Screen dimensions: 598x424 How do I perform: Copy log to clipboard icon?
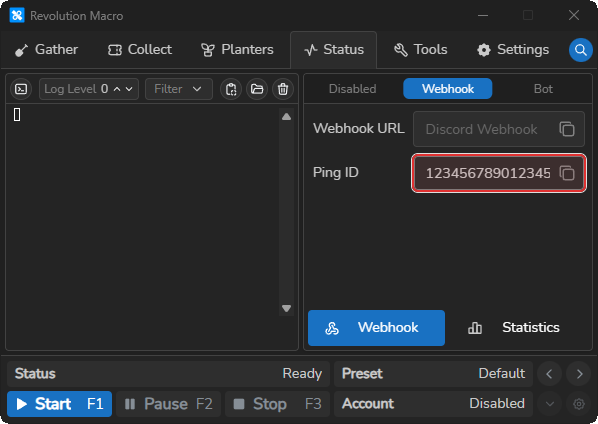pos(231,89)
